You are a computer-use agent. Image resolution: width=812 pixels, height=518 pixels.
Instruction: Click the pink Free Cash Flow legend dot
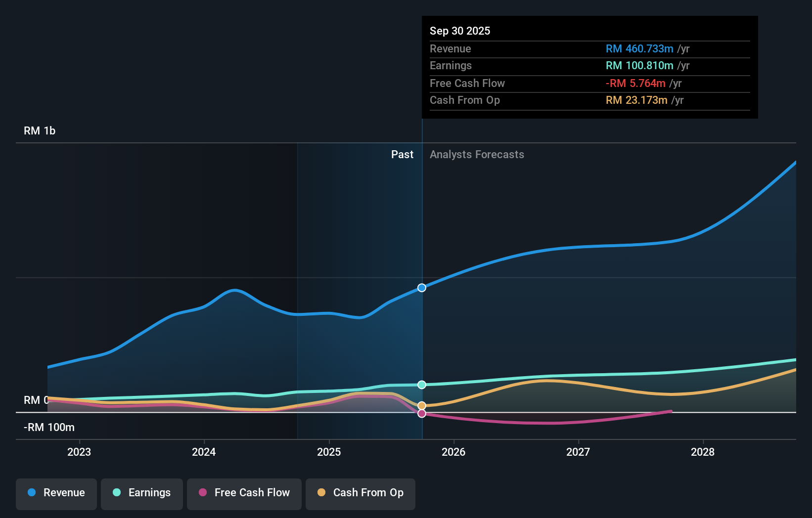(x=202, y=493)
